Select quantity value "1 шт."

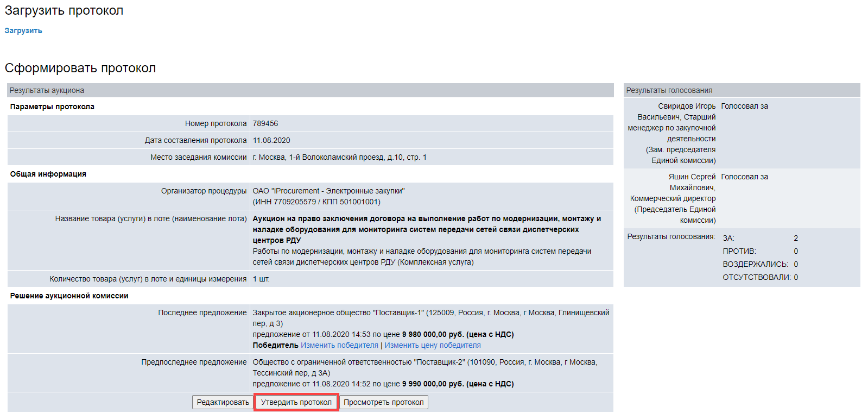point(261,279)
